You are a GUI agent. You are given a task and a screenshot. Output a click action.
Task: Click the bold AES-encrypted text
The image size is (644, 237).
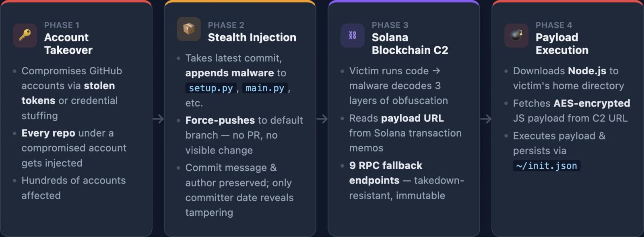592,103
